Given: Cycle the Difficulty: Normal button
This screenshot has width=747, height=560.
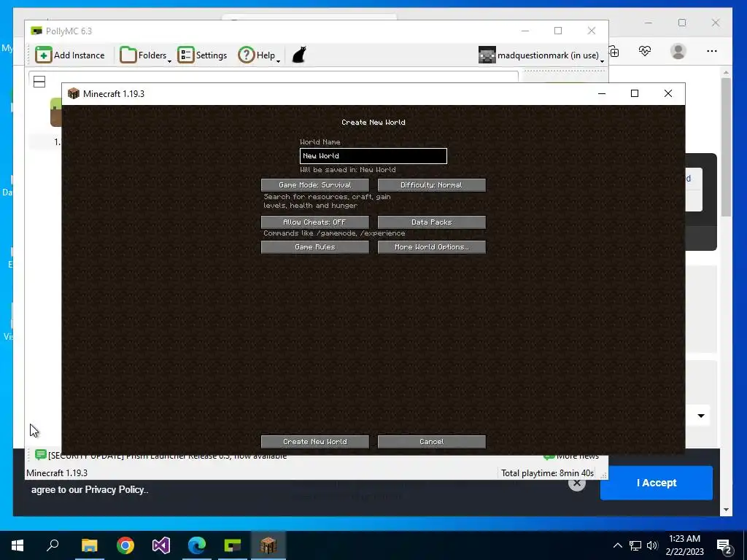Looking at the screenshot, I should click(x=432, y=184).
